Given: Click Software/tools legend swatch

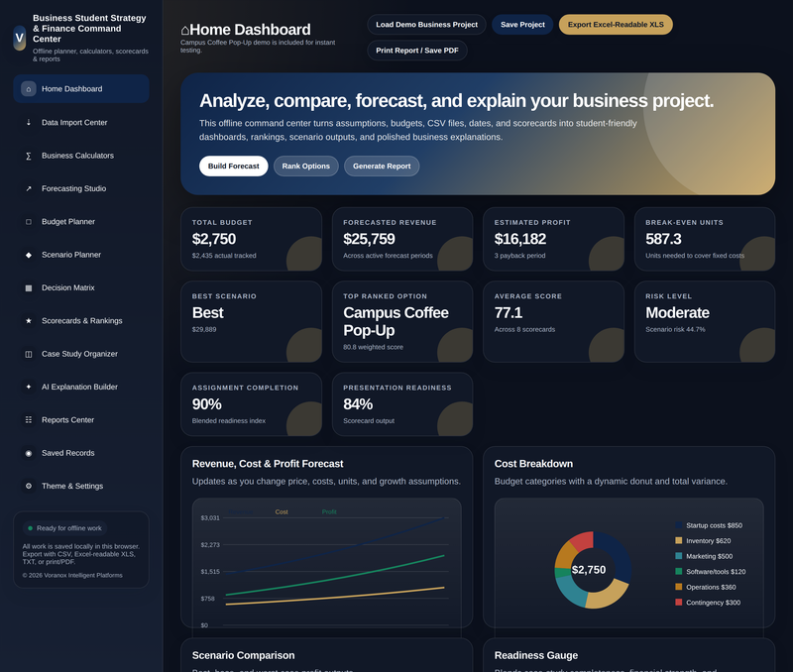Looking at the screenshot, I should pyautogui.click(x=679, y=571).
